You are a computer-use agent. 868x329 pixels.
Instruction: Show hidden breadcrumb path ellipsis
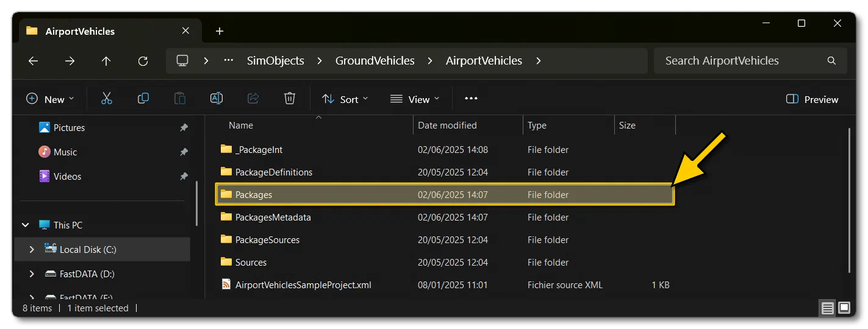(229, 61)
